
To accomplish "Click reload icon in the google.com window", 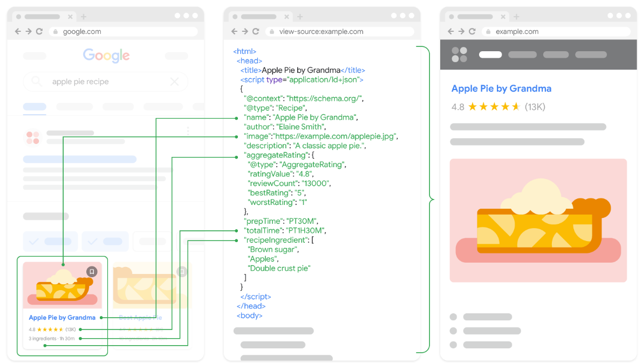I will (x=39, y=32).
